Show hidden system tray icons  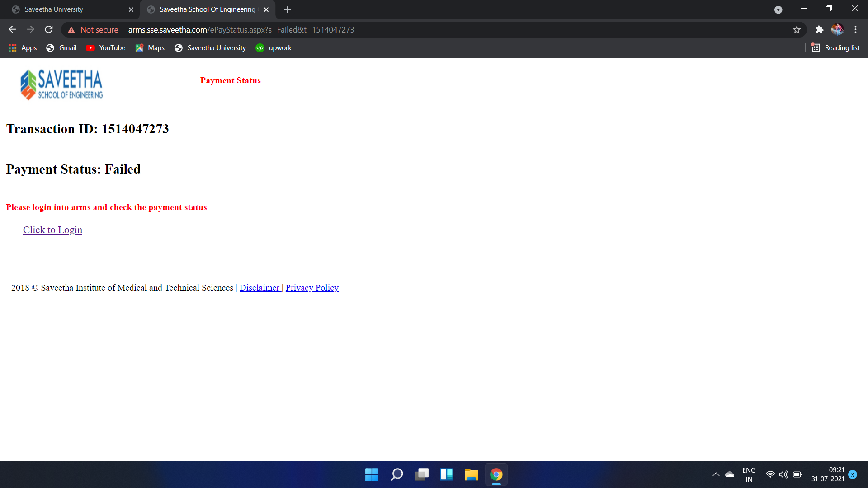[716, 474]
